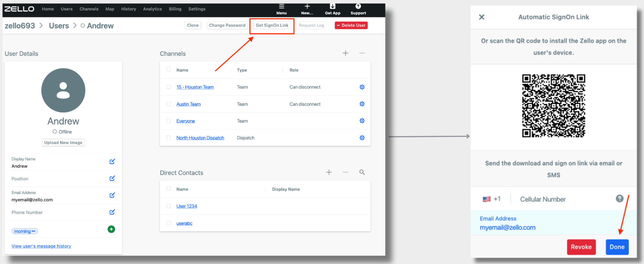Open the North Houston Dispatch link
Image resolution: width=644 pixels, height=264 pixels.
pyautogui.click(x=200, y=138)
